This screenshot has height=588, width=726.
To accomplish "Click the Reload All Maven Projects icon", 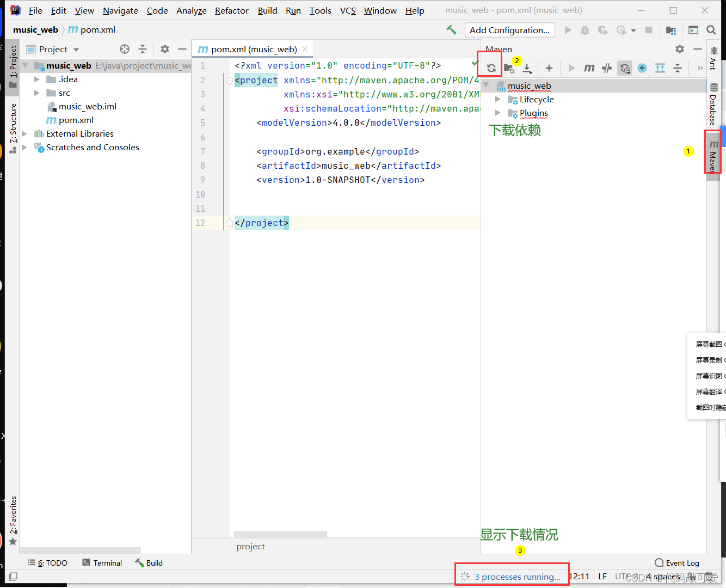I will pyautogui.click(x=491, y=68).
